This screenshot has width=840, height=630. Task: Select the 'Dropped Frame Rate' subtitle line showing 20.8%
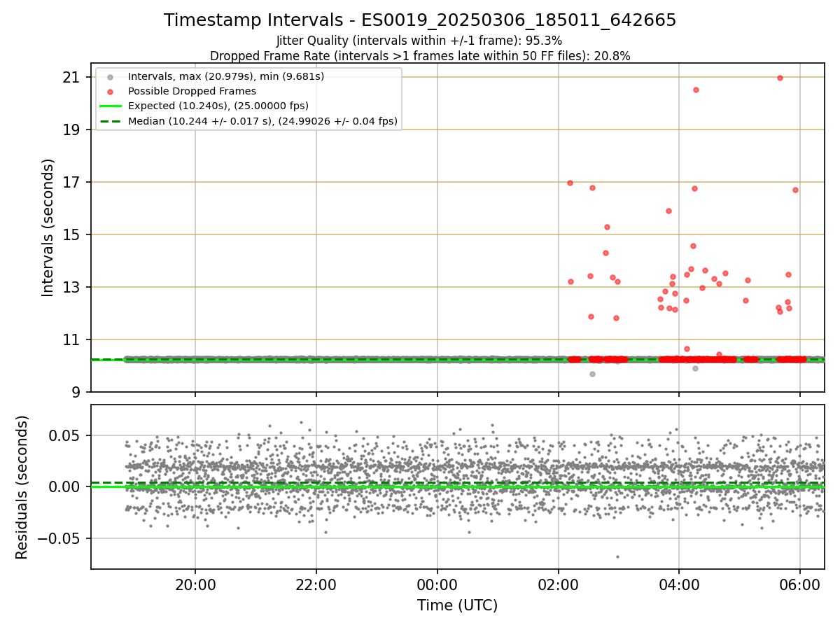point(420,56)
